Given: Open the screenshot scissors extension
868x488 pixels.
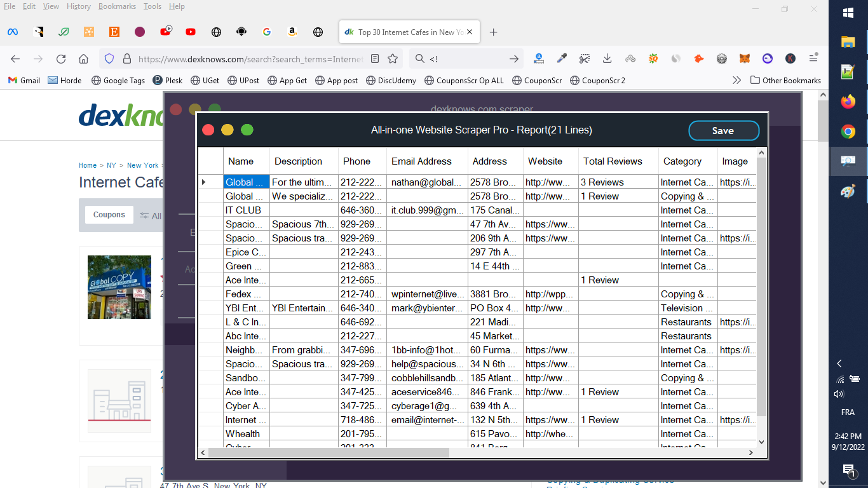Looking at the screenshot, I should tap(584, 58).
